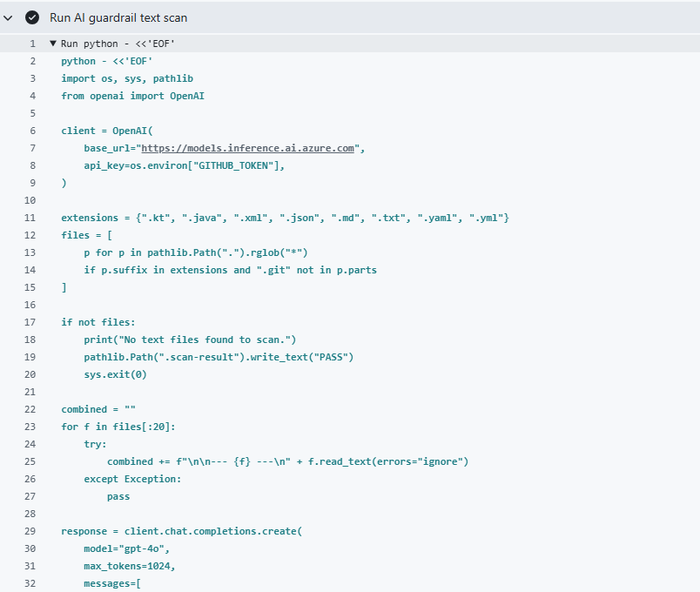Viewport: 700px width, 592px height.
Task: Click the model="gpt-4o" log line
Action: click(x=125, y=548)
